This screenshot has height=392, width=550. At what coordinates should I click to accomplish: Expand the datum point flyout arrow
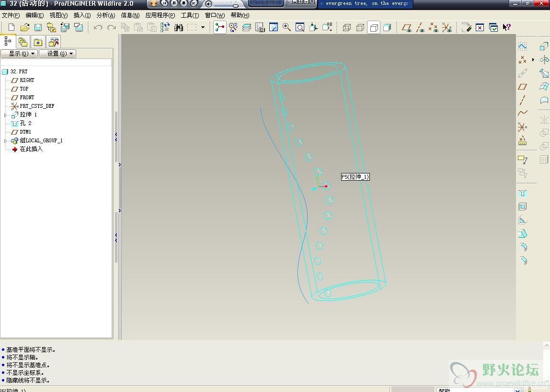pyautogui.click(x=533, y=59)
